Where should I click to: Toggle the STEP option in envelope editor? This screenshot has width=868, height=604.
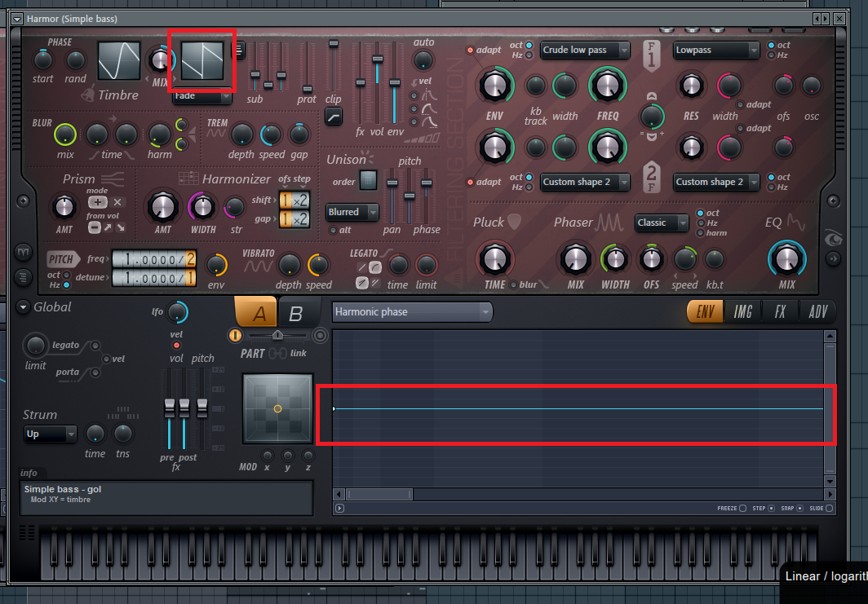[771, 509]
